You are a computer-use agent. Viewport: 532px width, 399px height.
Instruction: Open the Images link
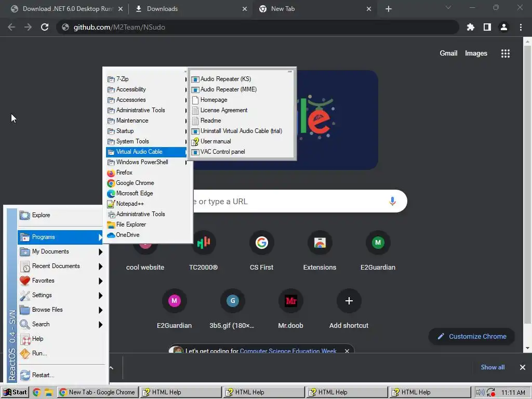pyautogui.click(x=476, y=54)
